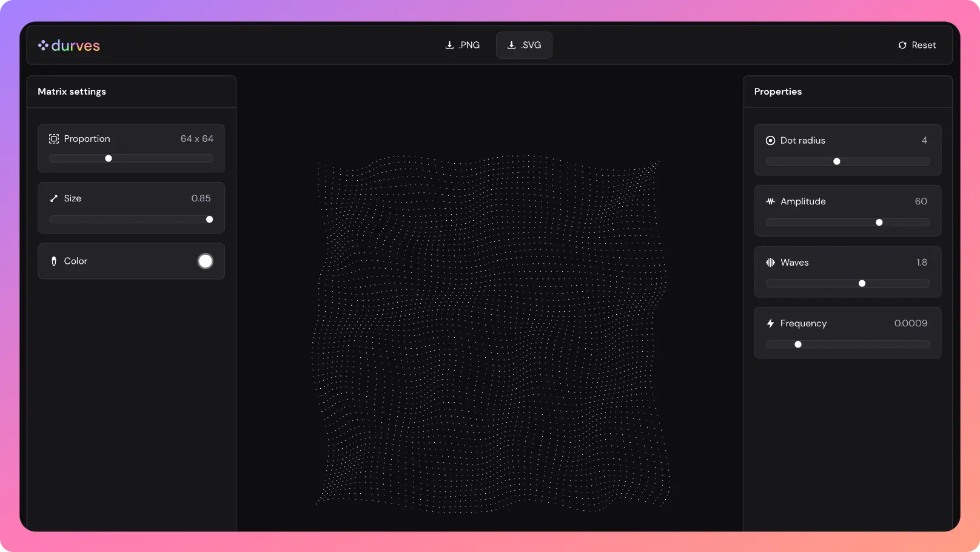980x552 pixels.
Task: Open the white color swatch picker
Action: pos(206,261)
